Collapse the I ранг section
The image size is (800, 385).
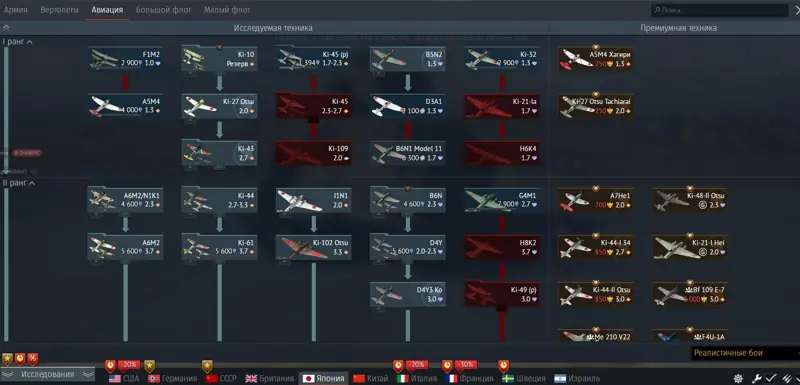[x=18, y=42]
